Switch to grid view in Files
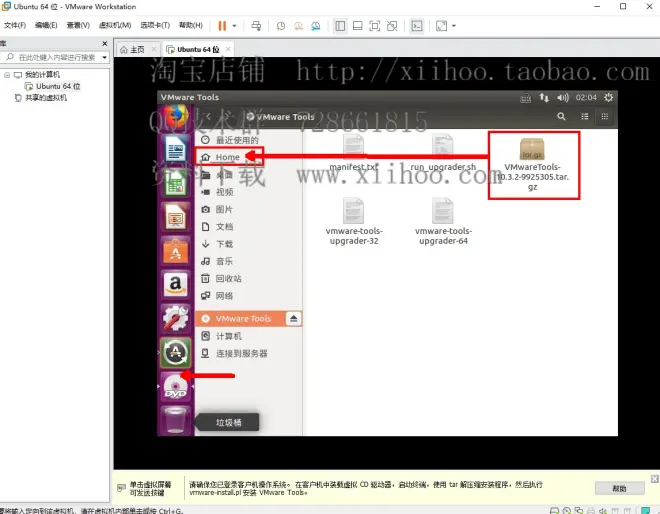The height and width of the screenshot is (514, 660). coord(604,117)
